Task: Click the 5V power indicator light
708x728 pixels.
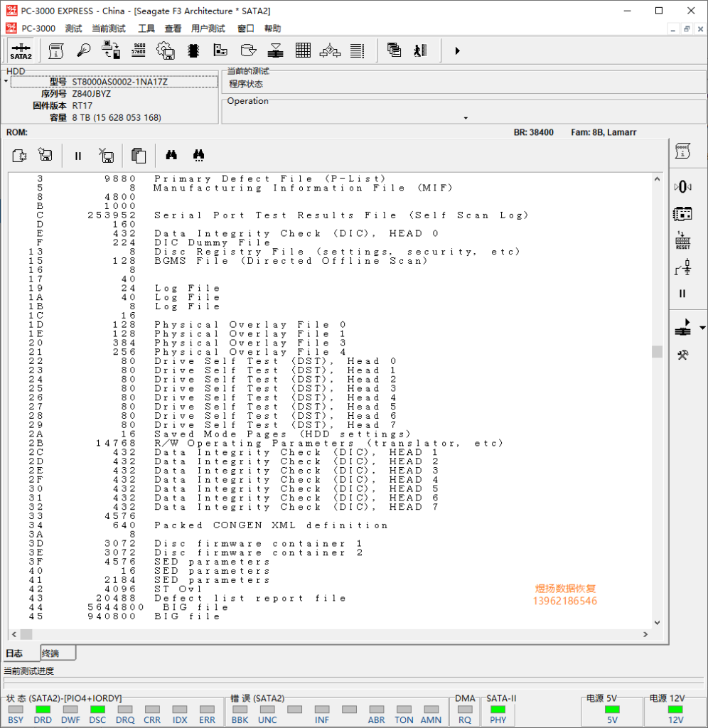Action: point(612,710)
